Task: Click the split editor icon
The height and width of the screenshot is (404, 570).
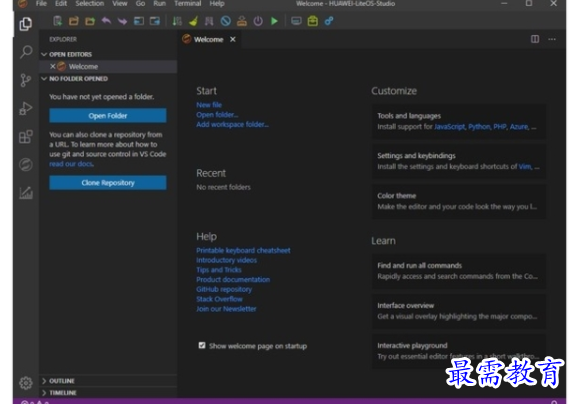Action: [535, 39]
